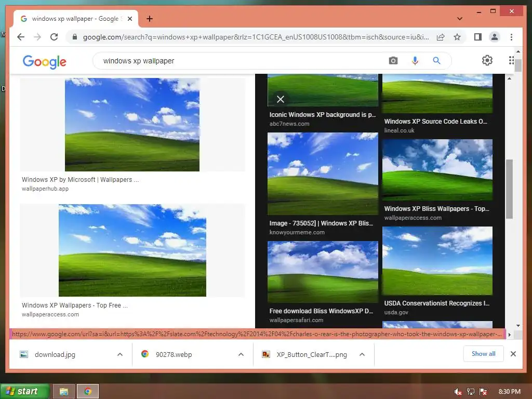
Task: Click the muted volume tray icon
Action: pyautogui.click(x=458, y=392)
